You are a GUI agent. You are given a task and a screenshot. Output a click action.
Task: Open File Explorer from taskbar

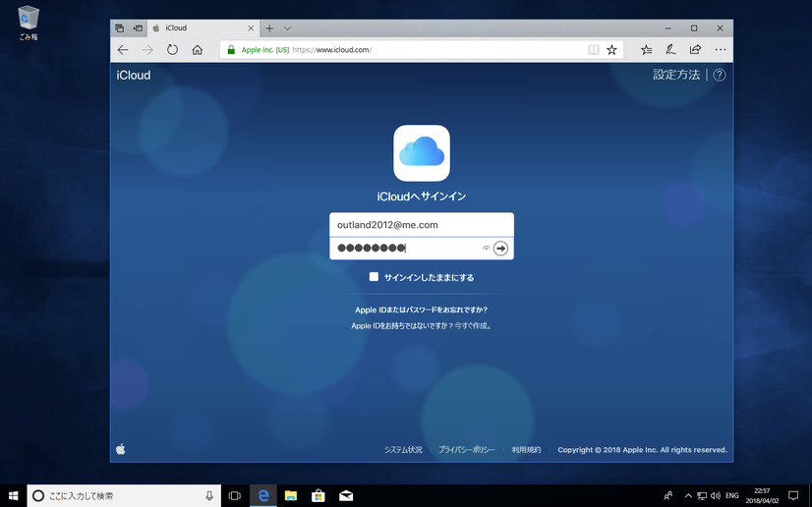291,495
